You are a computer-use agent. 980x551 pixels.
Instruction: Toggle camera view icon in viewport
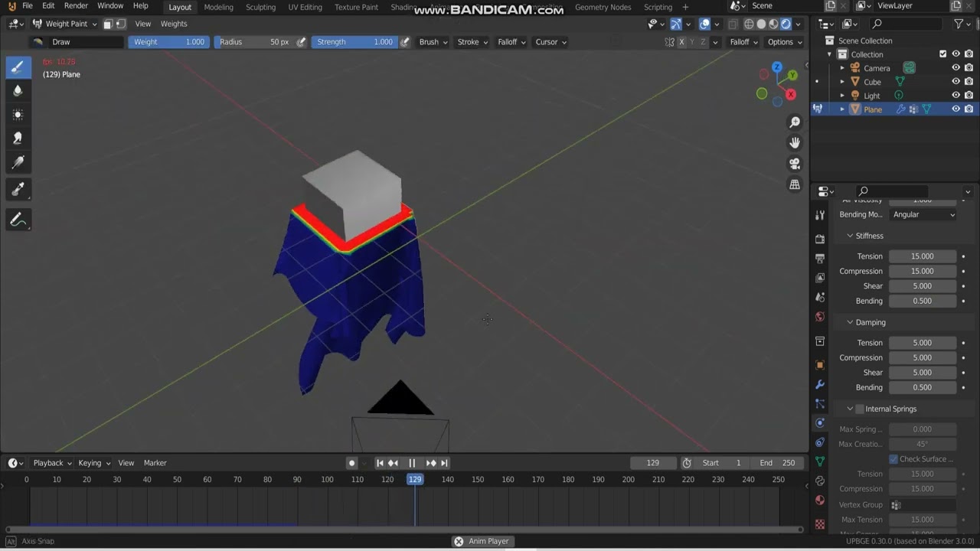pyautogui.click(x=795, y=164)
